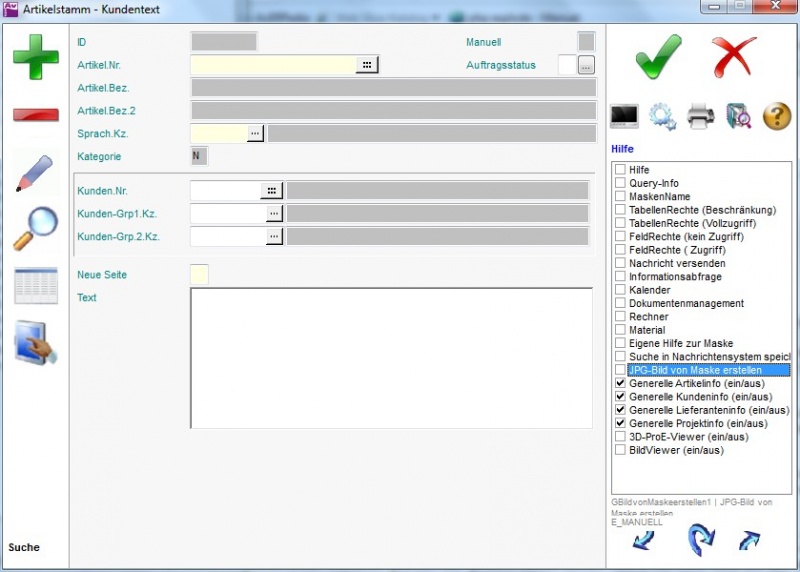The image size is (800, 572).
Task: Open help with the question mark icon
Action: coord(777,116)
